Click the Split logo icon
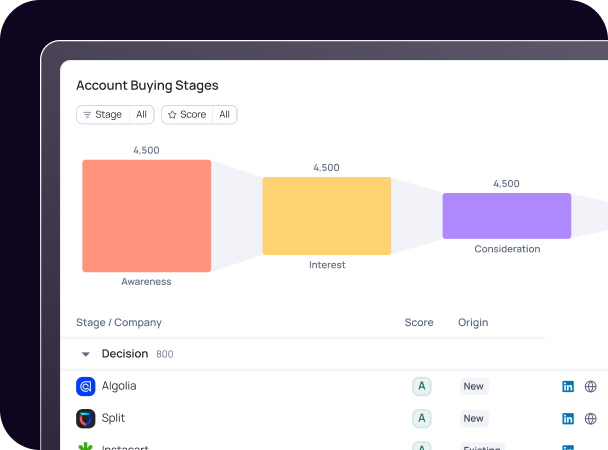The width and height of the screenshot is (608, 450). [86, 419]
